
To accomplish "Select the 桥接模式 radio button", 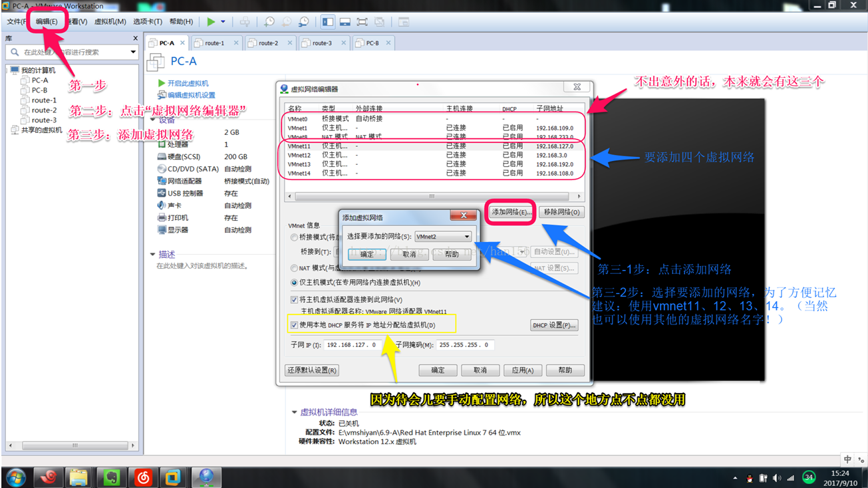I will pyautogui.click(x=294, y=237).
